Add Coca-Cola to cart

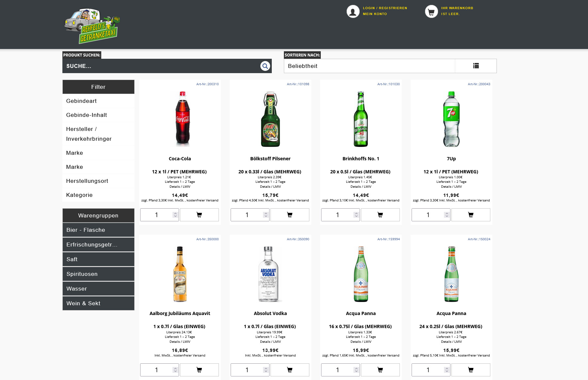click(x=199, y=215)
